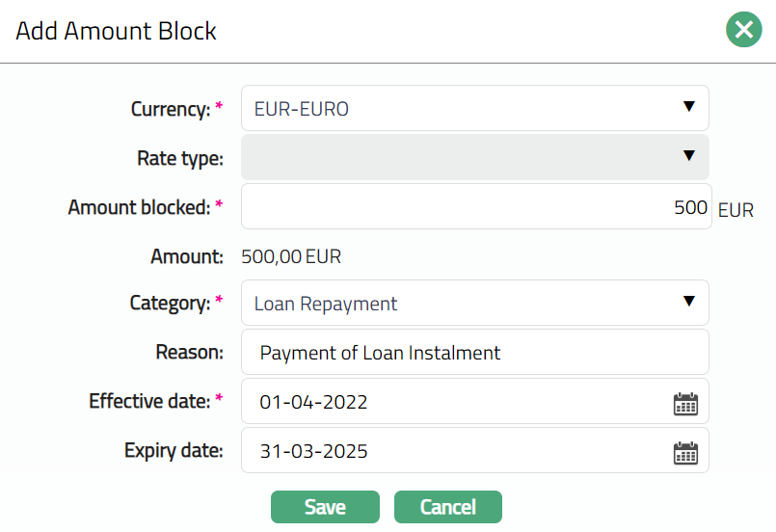Open the disabled Rate type dropdown
This screenshot has height=532, width=776.
tap(474, 157)
